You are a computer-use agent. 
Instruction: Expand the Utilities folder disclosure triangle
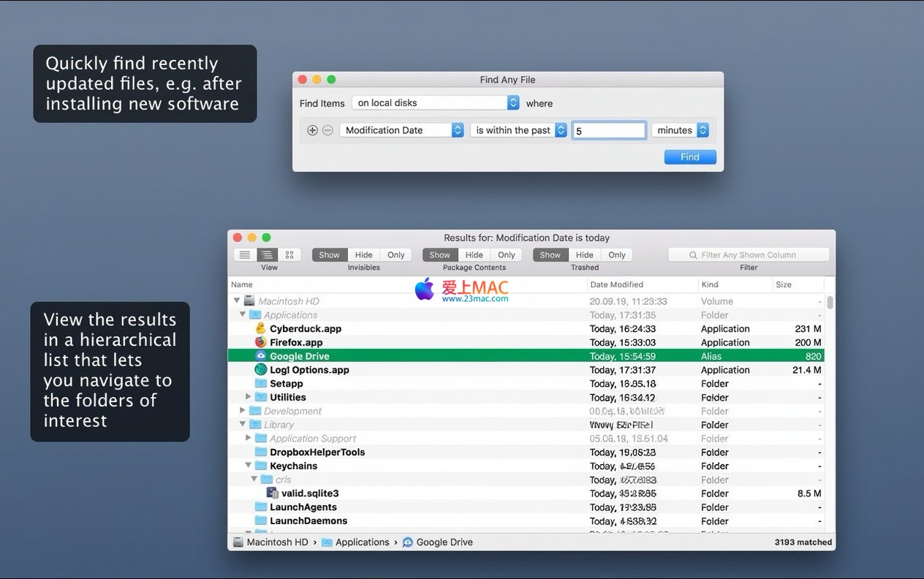(x=249, y=397)
